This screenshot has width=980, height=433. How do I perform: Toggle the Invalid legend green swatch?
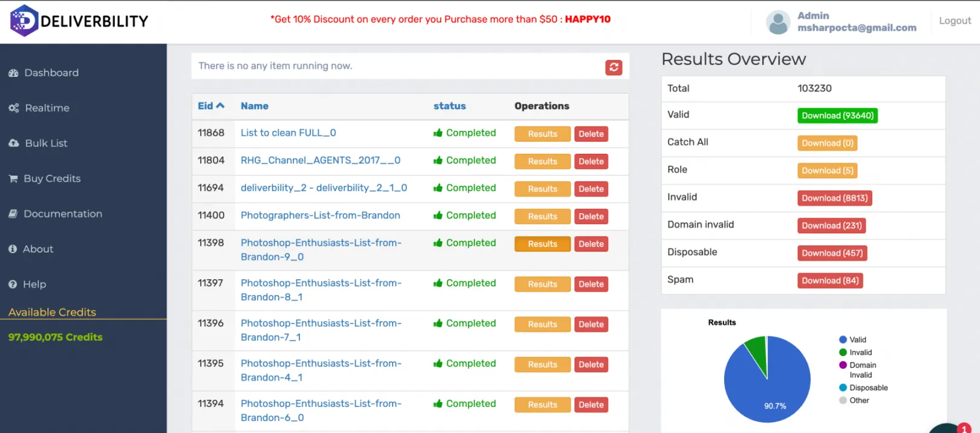pyautogui.click(x=843, y=352)
